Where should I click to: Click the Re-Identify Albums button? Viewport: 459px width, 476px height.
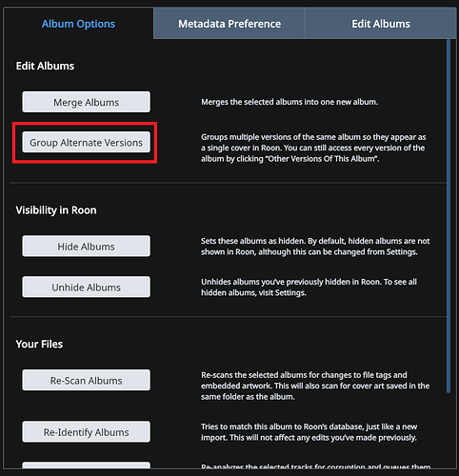[86, 432]
